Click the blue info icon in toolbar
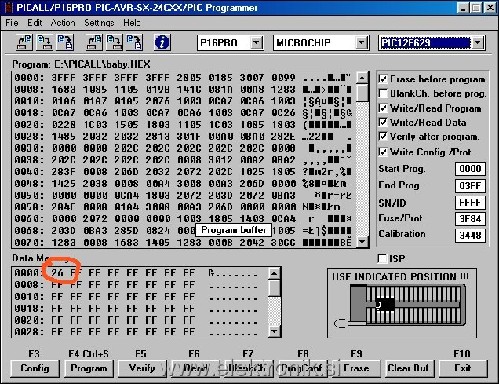499x384 pixels. point(162,43)
